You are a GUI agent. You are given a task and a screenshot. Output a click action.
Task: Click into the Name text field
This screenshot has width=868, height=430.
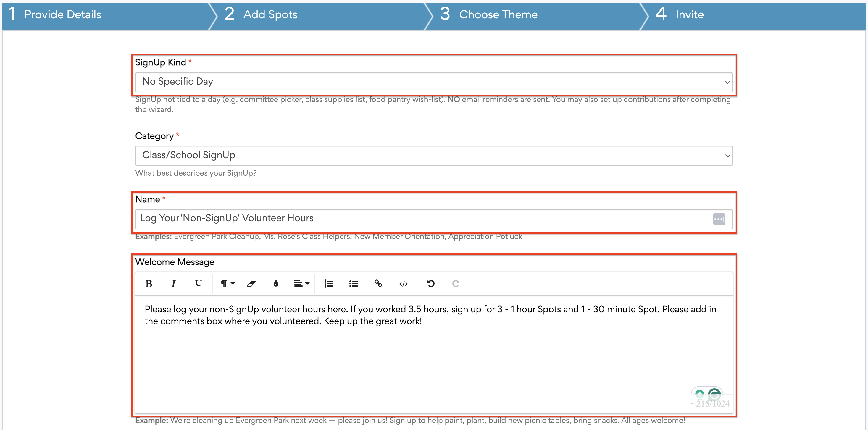click(x=434, y=219)
